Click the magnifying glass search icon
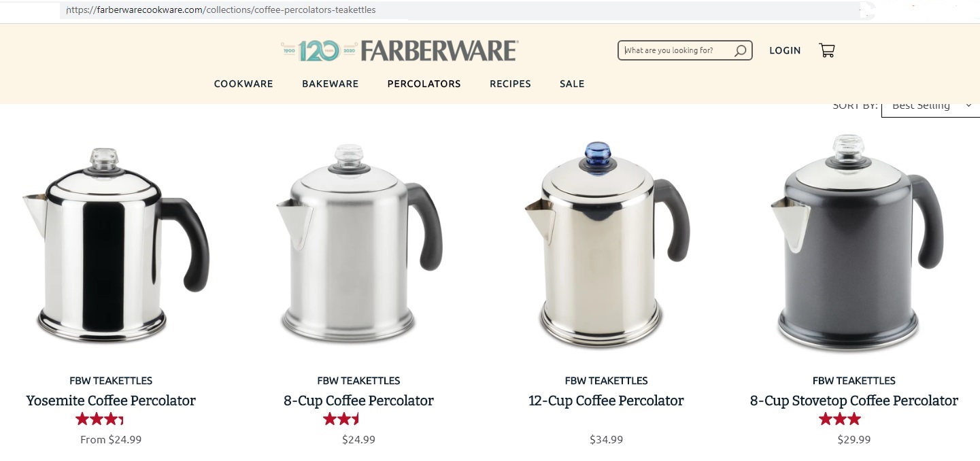Image resolution: width=980 pixels, height=461 pixels. tap(740, 50)
